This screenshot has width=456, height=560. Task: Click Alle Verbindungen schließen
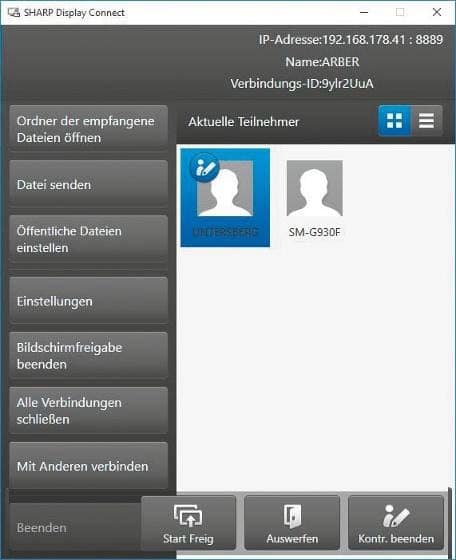click(89, 411)
